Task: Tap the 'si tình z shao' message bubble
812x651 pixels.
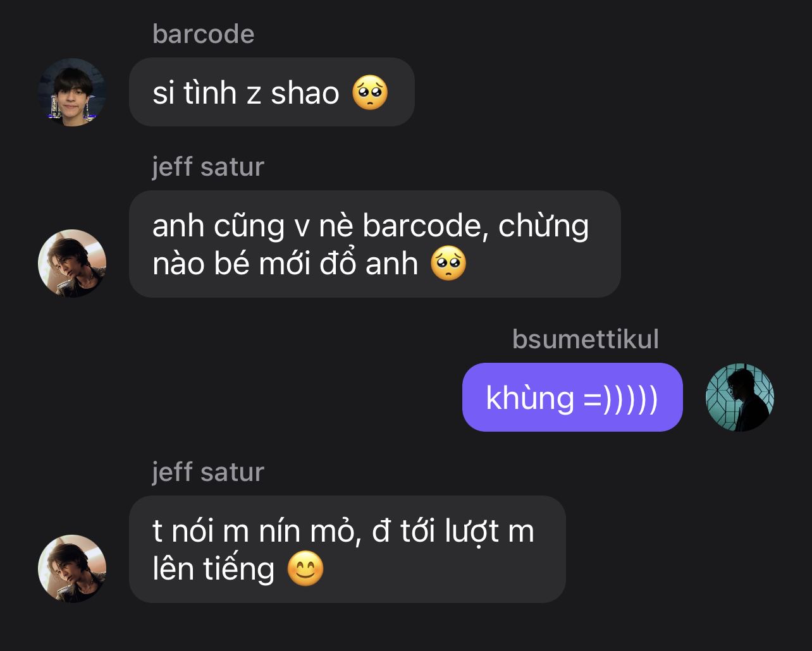Action: [x=272, y=92]
